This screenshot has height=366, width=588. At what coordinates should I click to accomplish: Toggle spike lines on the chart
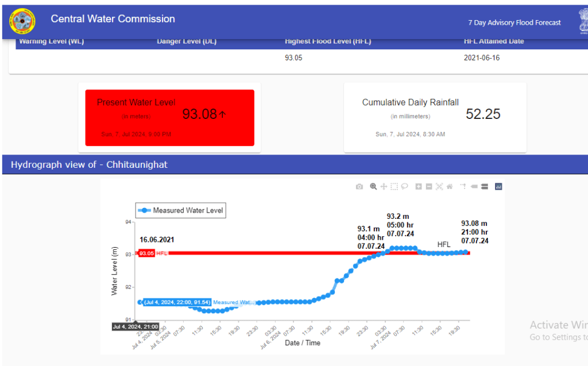click(463, 187)
